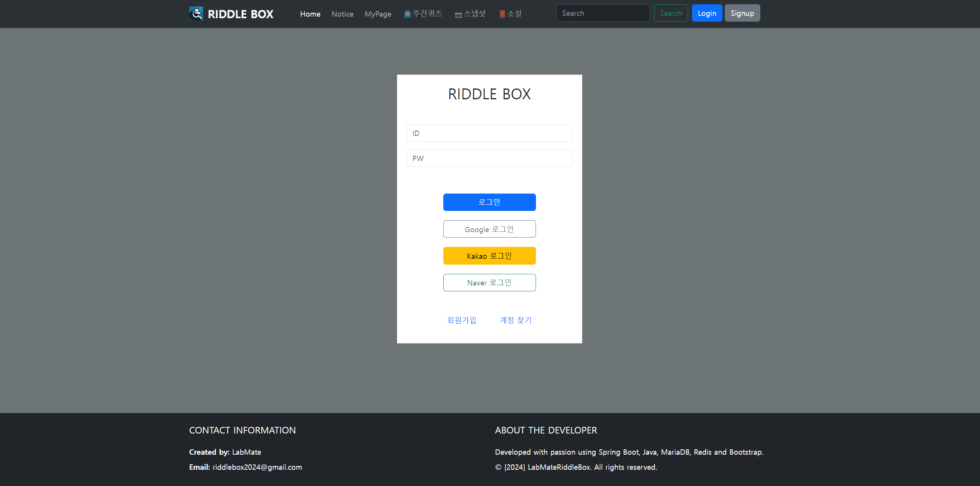
Task: Click the RIDDLE BOX brand text in navbar
Action: pos(240,14)
